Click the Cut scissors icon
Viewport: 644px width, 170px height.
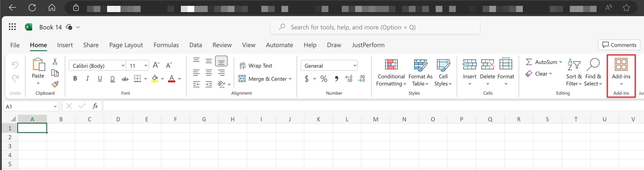pyautogui.click(x=55, y=61)
